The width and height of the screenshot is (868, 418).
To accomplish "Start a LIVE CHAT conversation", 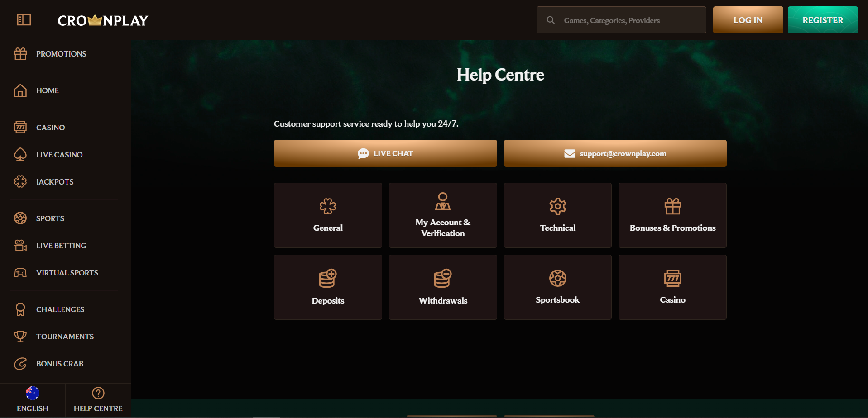I will (x=385, y=153).
